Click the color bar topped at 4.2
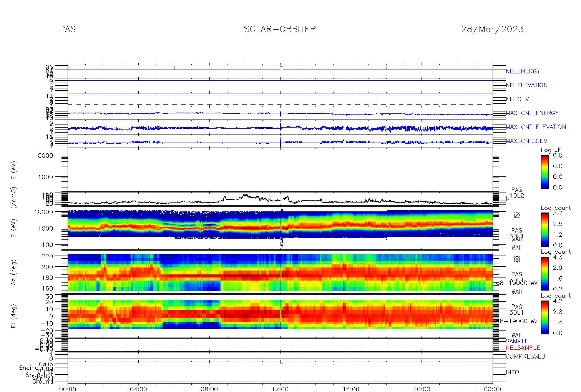Image resolution: width=581 pixels, height=392 pixels. click(545, 317)
